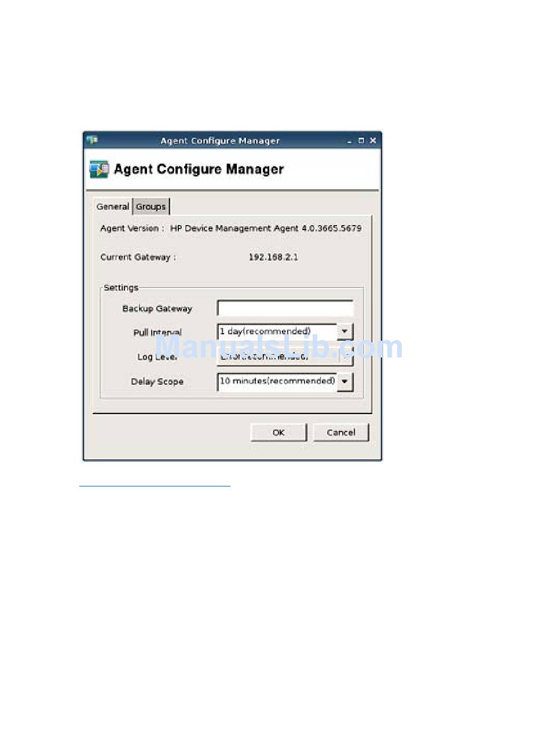Close the Agent Configure Manager window

coord(373,141)
